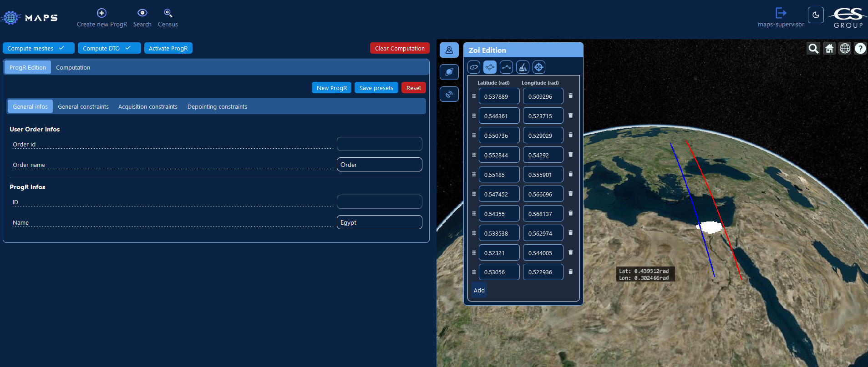Click the white zone polygon on globe
The image size is (868, 367).
tap(711, 226)
